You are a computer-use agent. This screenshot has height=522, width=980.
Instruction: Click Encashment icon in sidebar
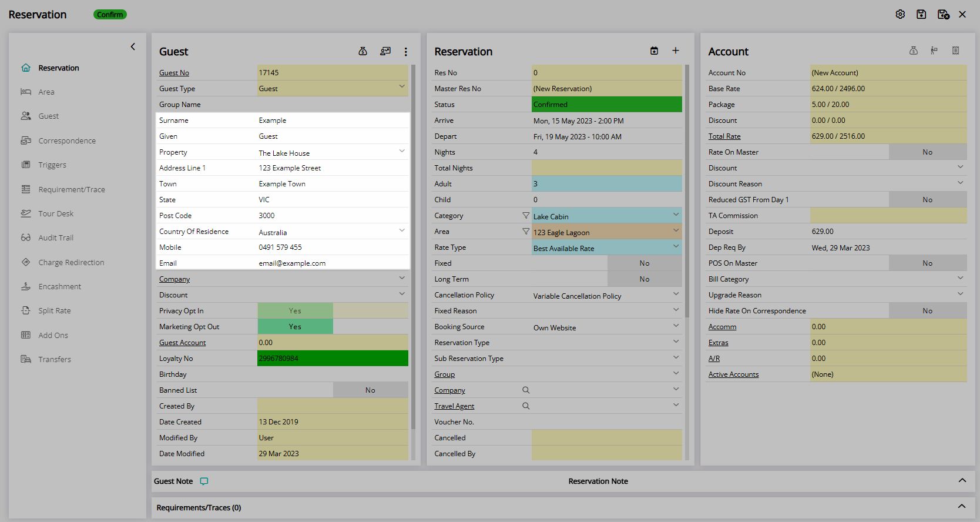coord(26,286)
